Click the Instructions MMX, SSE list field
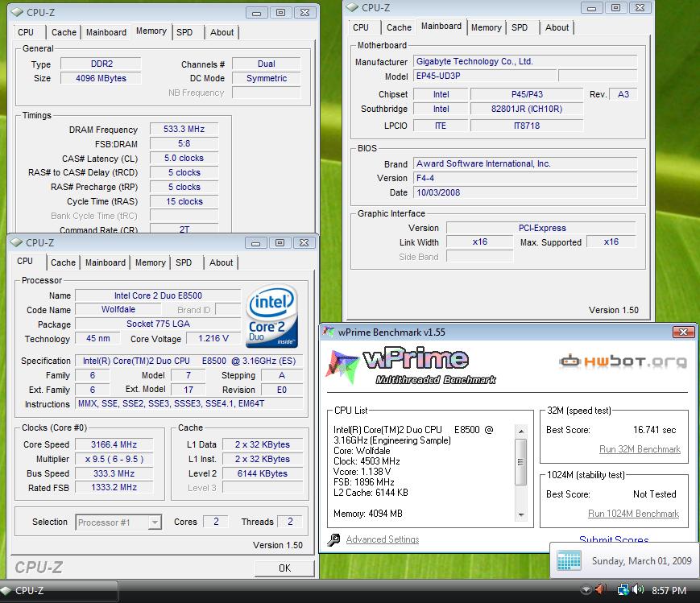The height and width of the screenshot is (603, 700). (x=189, y=403)
